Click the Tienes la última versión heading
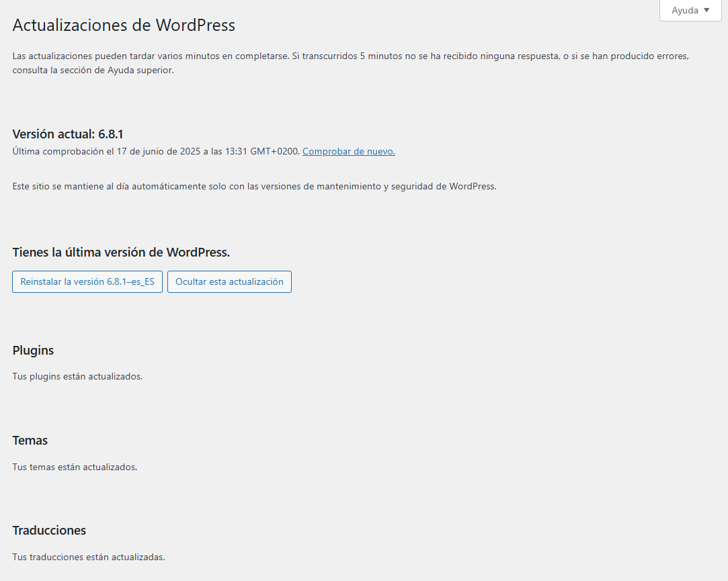The height and width of the screenshot is (581, 728). click(x=121, y=253)
